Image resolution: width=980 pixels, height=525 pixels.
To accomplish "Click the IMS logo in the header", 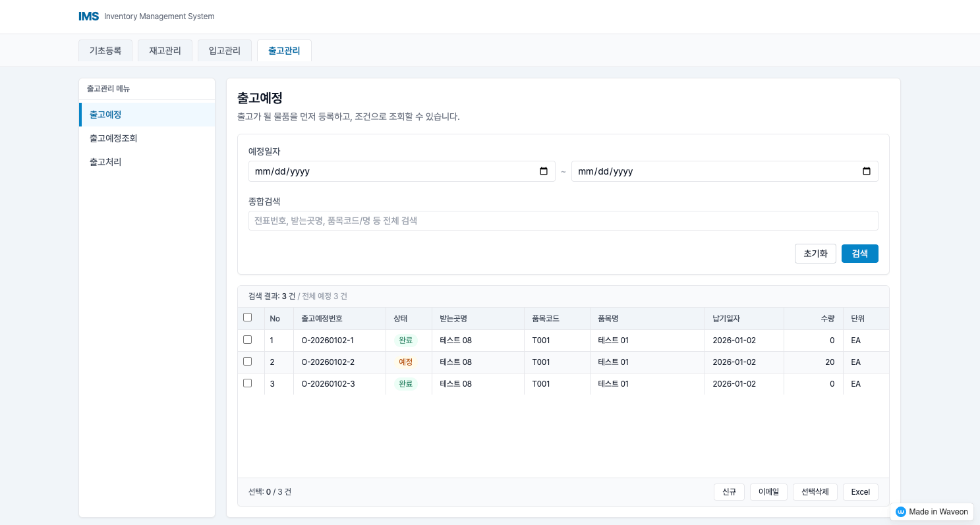I will pos(88,16).
